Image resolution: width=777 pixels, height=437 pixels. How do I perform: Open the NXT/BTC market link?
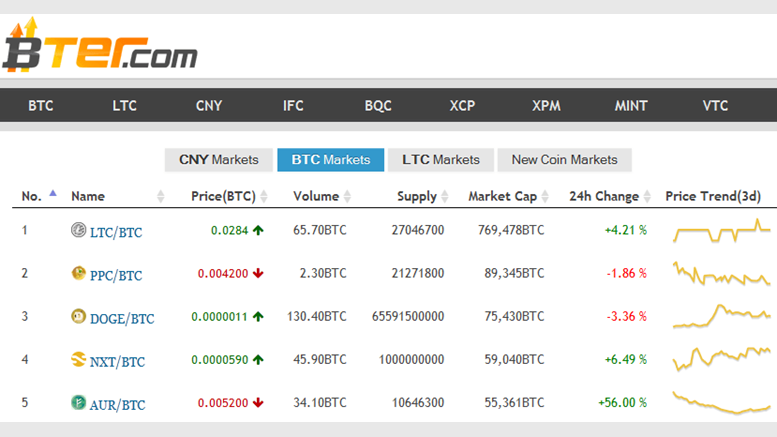pos(117,361)
